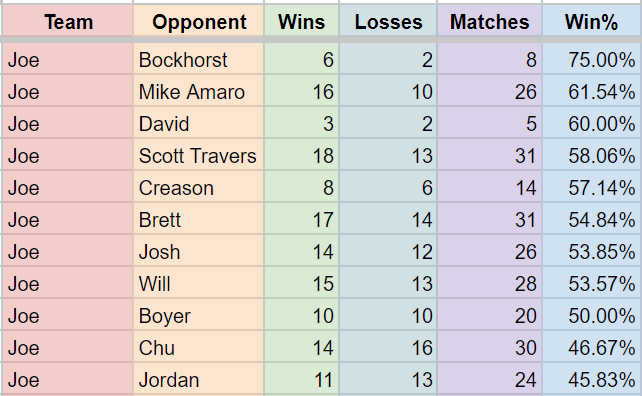Click the Scott Travers cell
The image size is (642, 396).
[199, 156]
